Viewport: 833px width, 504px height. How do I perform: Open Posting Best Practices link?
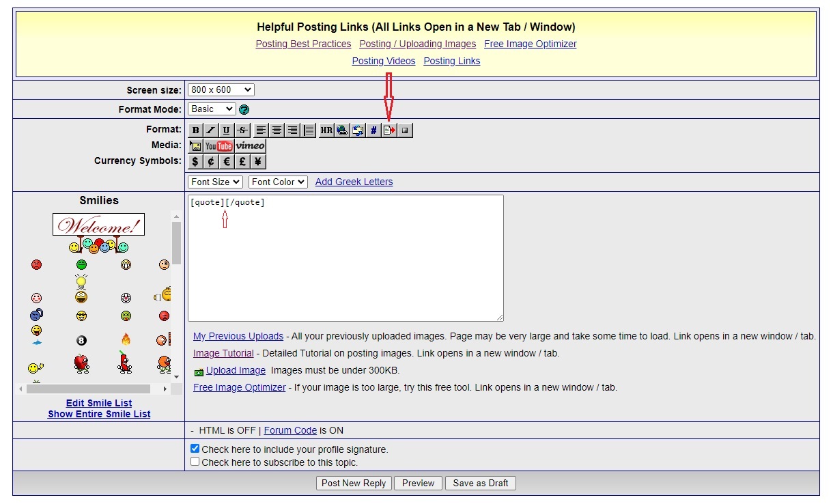coord(303,44)
